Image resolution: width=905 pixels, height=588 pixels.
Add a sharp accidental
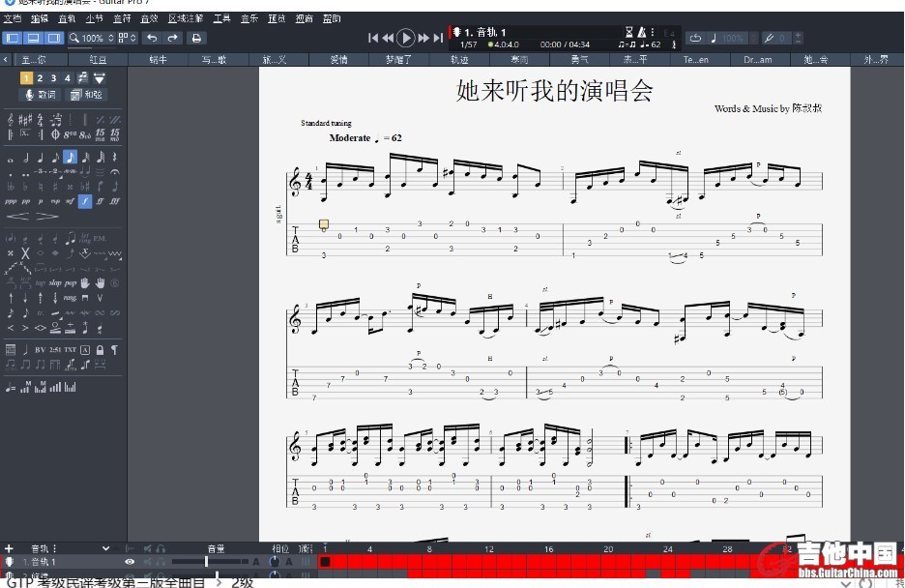55,187
